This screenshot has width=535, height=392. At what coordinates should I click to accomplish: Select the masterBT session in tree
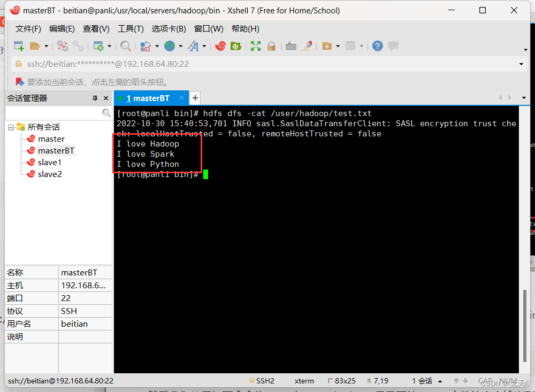56,151
